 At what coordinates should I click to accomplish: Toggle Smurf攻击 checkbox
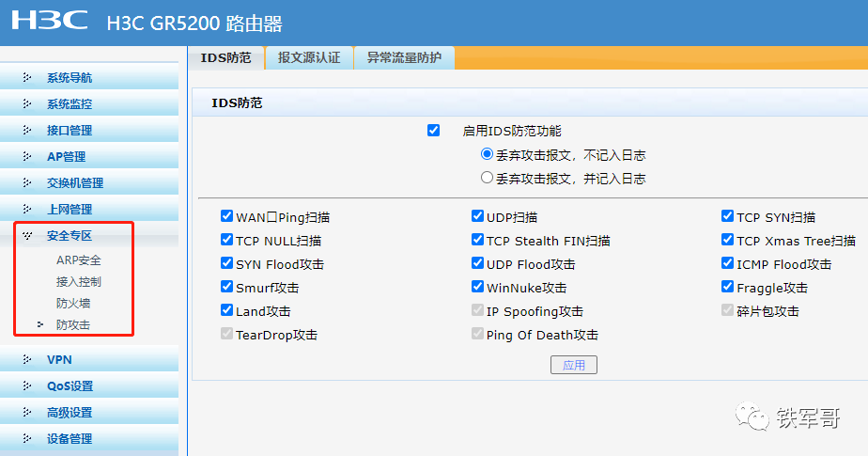tap(226, 287)
